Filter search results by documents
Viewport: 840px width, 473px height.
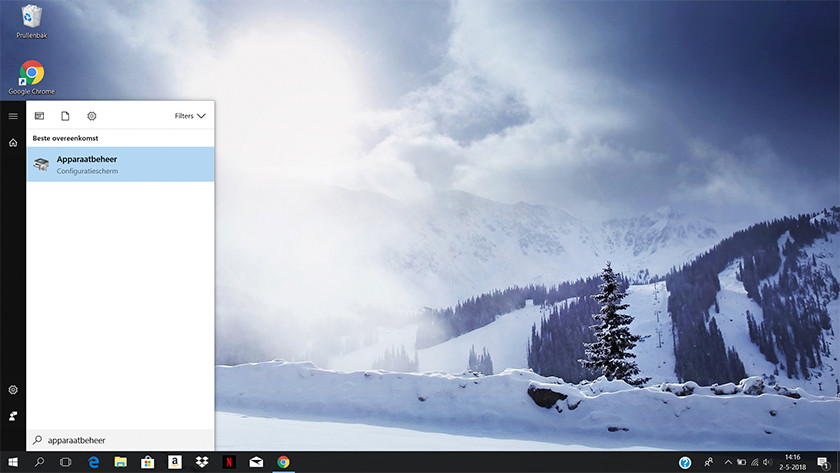(65, 116)
